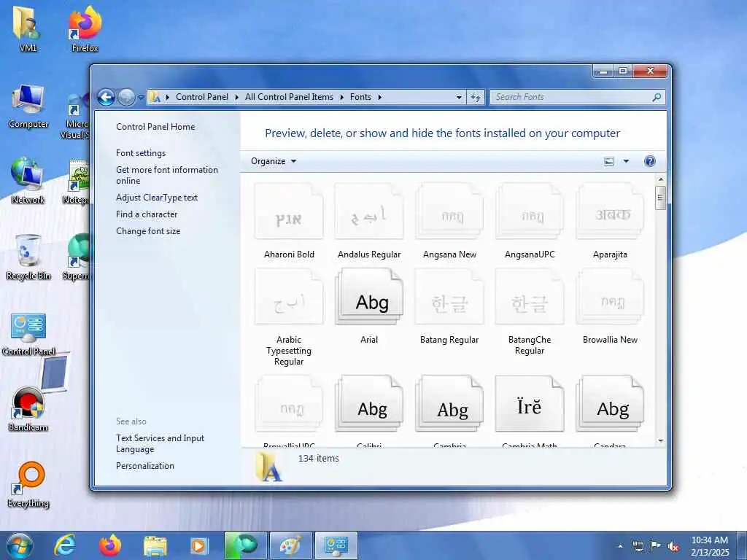Screen dimensions: 747x560
Task: Select the Recycle Bin desktop icon
Action: click(28, 257)
